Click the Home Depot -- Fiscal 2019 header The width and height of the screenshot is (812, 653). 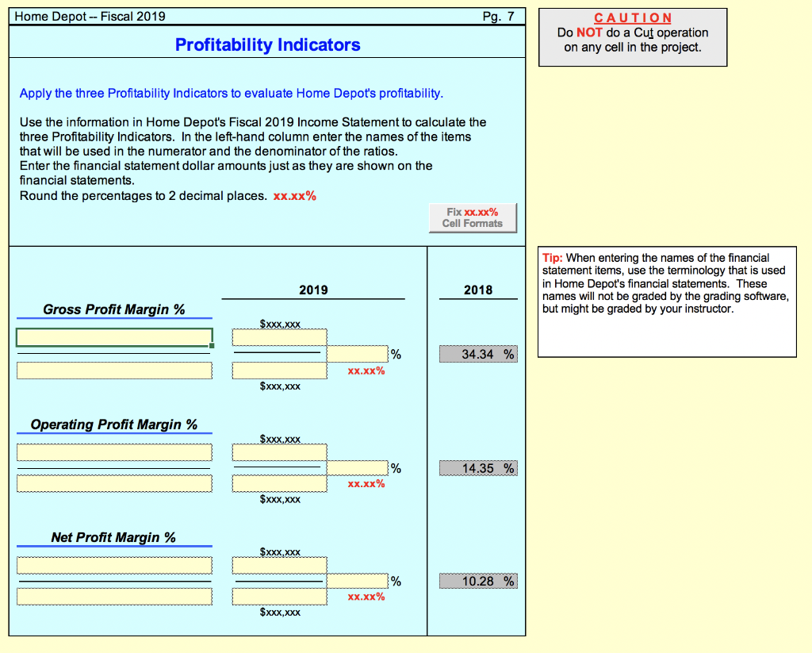coord(90,16)
